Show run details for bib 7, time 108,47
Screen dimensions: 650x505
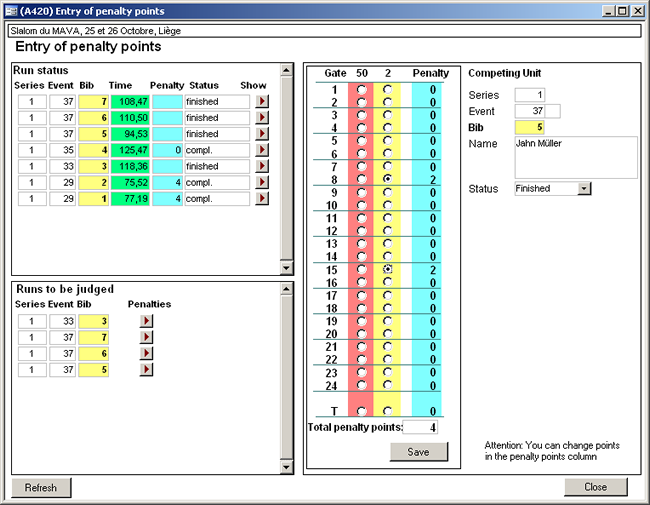262,101
